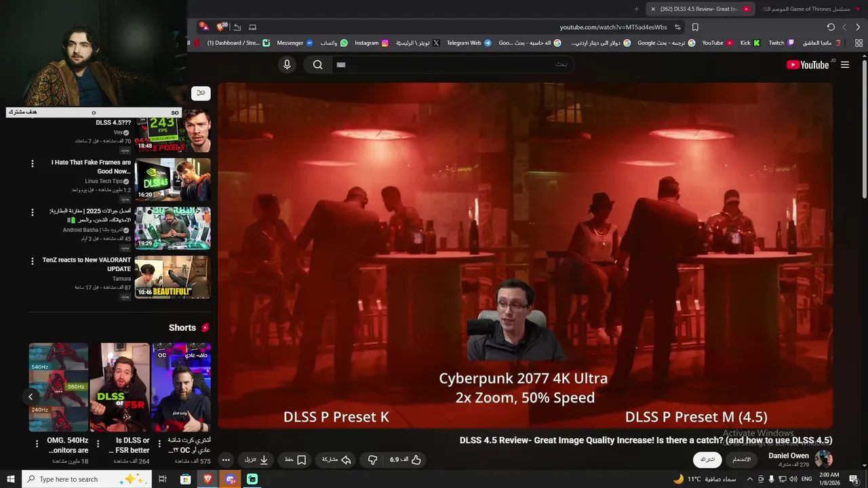The width and height of the screenshot is (868, 488).
Task: Open options for I Hate That Fake Frames video
Action: click(32, 163)
